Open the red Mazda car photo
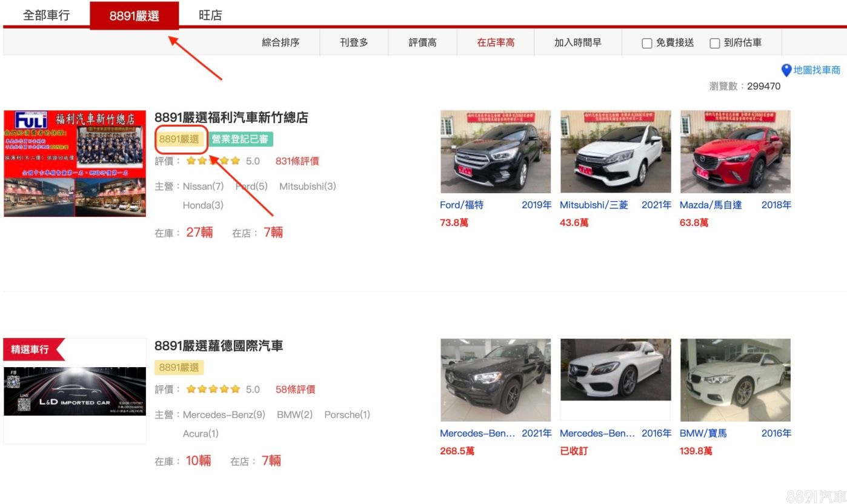Screen dimensions: 847x504 coord(735,151)
